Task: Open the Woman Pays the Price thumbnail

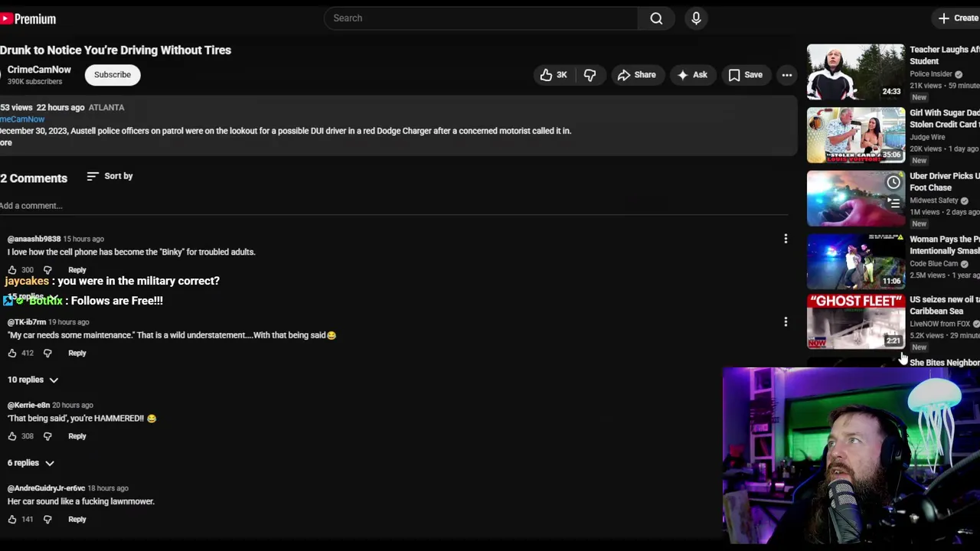Action: click(856, 262)
